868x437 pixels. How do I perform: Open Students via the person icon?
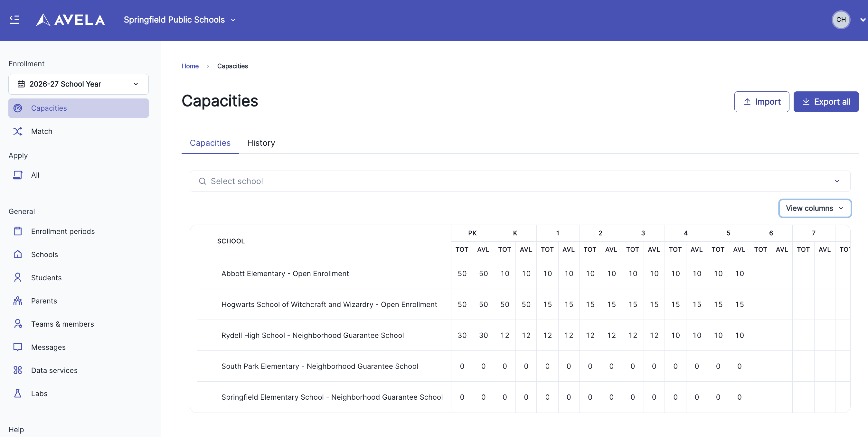point(17,278)
